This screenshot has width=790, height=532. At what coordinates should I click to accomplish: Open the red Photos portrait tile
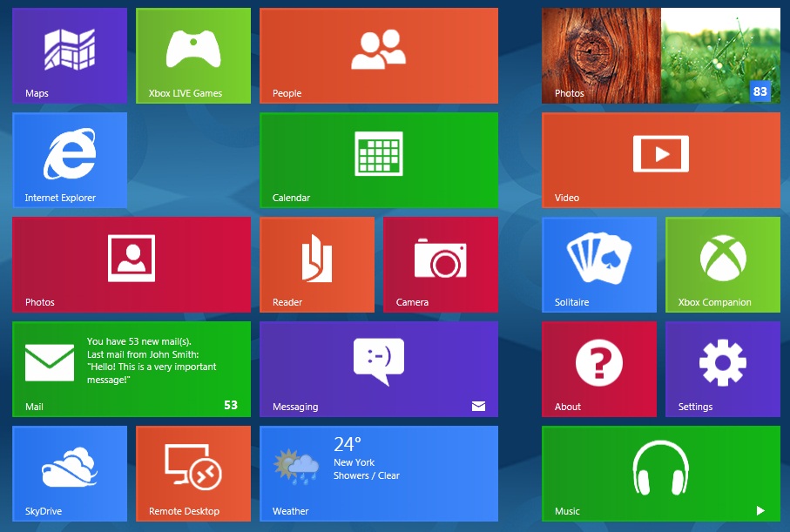[132, 265]
